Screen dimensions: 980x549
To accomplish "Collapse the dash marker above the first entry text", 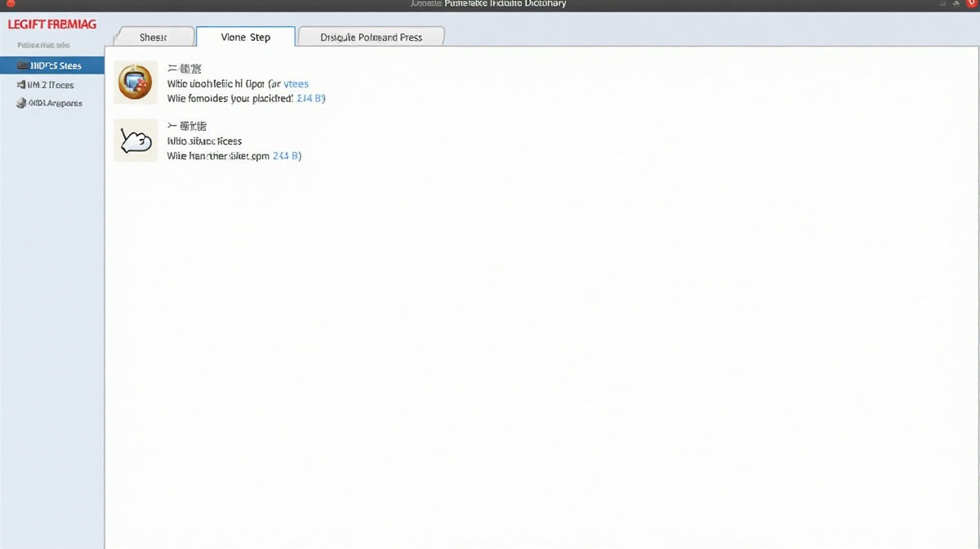I will click(x=172, y=68).
